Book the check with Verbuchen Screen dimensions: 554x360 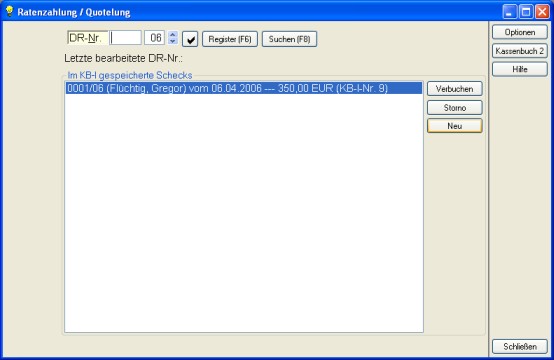(454, 89)
